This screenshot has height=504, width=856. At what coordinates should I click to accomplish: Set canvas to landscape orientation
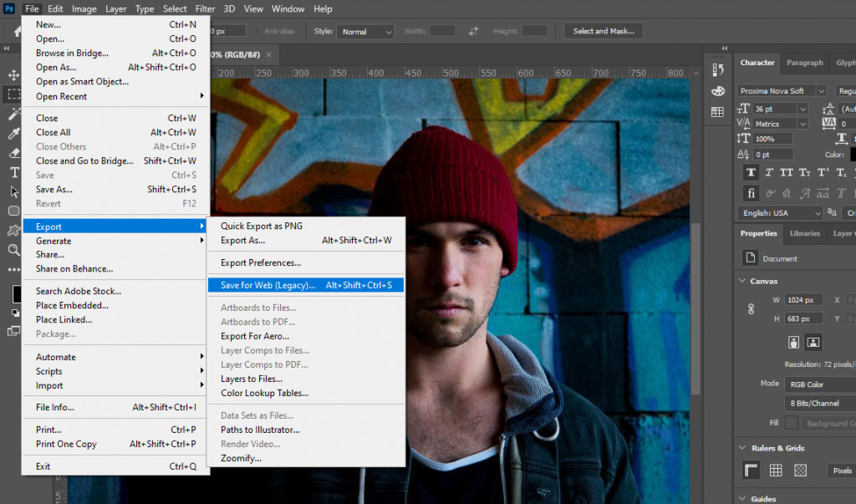[813, 343]
